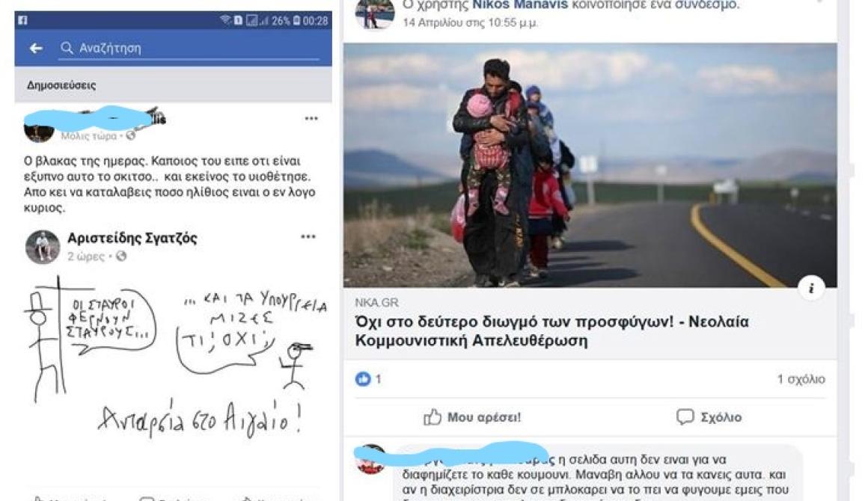Click the globe privacy icon under Αριστείδης Σγατζός
This screenshot has height=501, width=868.
[x=121, y=256]
